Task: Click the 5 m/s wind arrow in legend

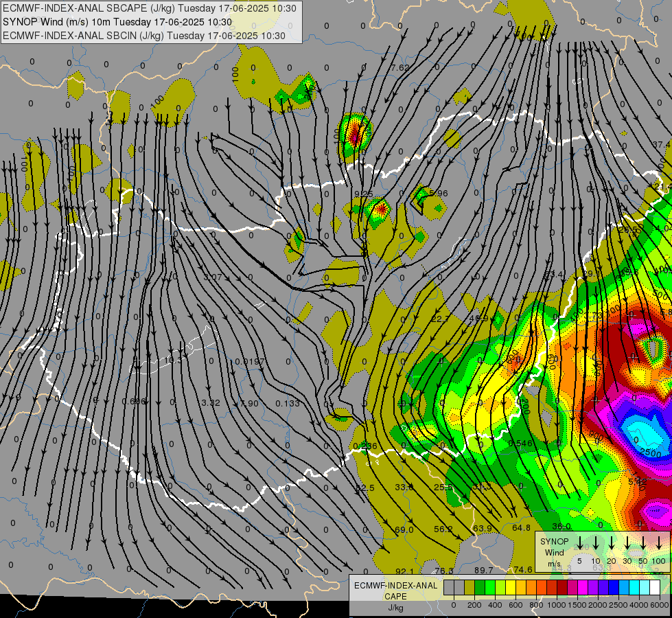Action: pos(579,543)
